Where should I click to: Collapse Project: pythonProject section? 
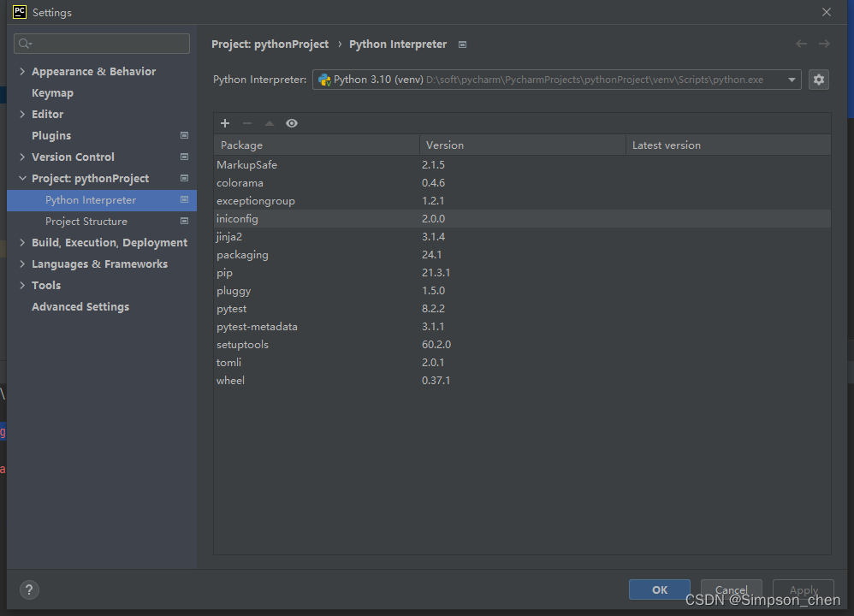tap(22, 178)
